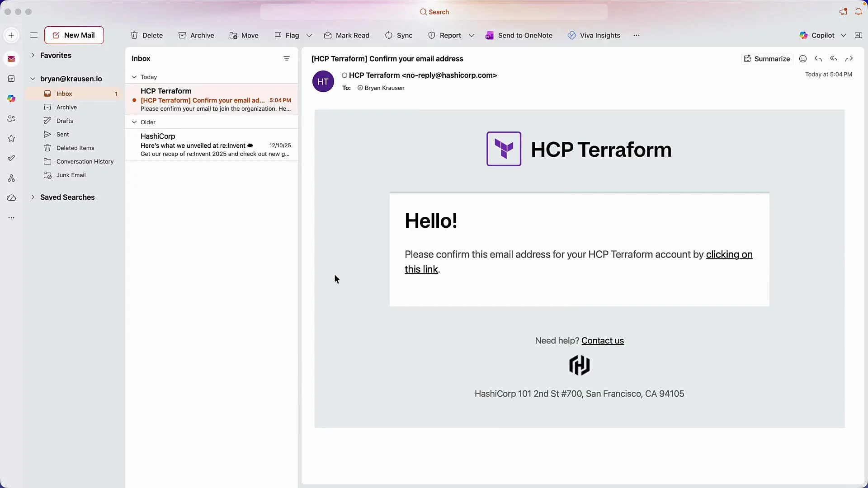Open the Conversation History folder

[x=74, y=161]
